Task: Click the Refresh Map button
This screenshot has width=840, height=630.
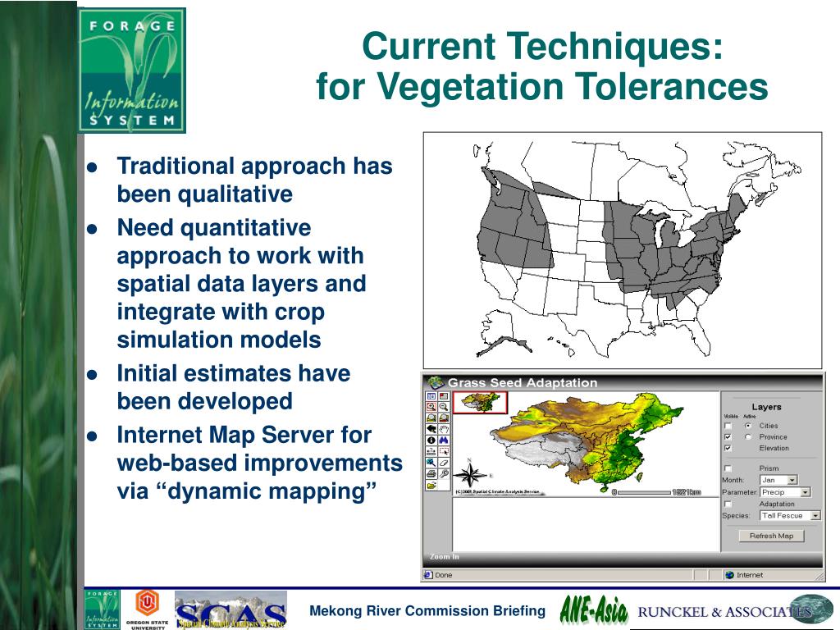Action: pos(771,536)
